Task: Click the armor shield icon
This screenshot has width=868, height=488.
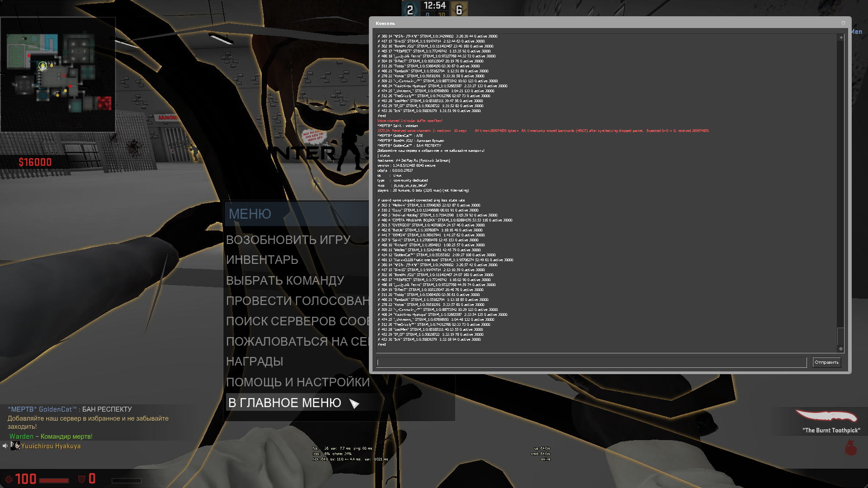Action: tap(82, 479)
